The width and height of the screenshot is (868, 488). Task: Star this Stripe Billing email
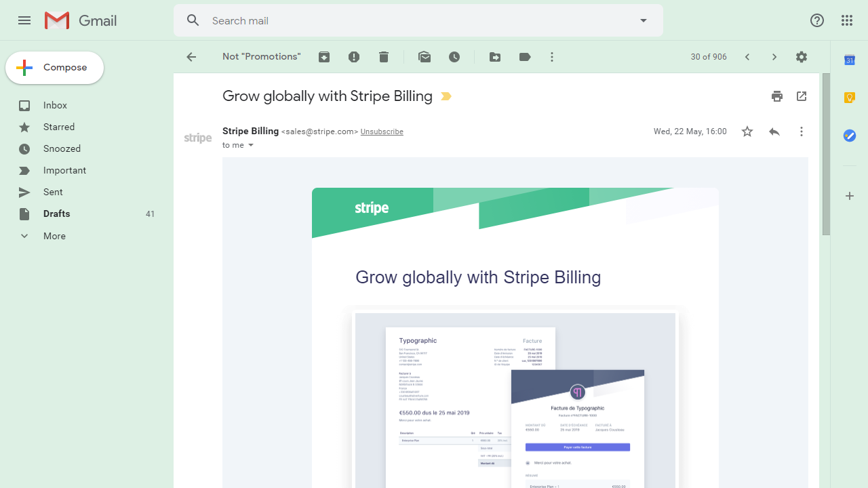[x=747, y=131]
